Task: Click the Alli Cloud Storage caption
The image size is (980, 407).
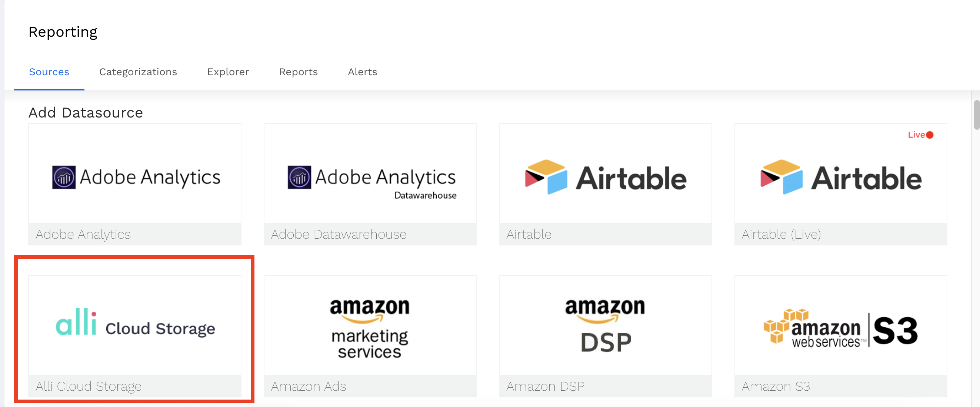Action: [89, 386]
